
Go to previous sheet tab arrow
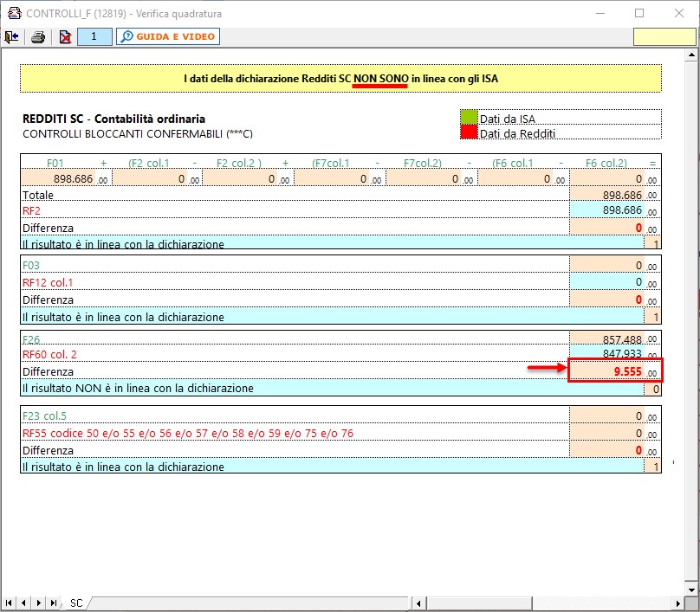click(x=23, y=603)
